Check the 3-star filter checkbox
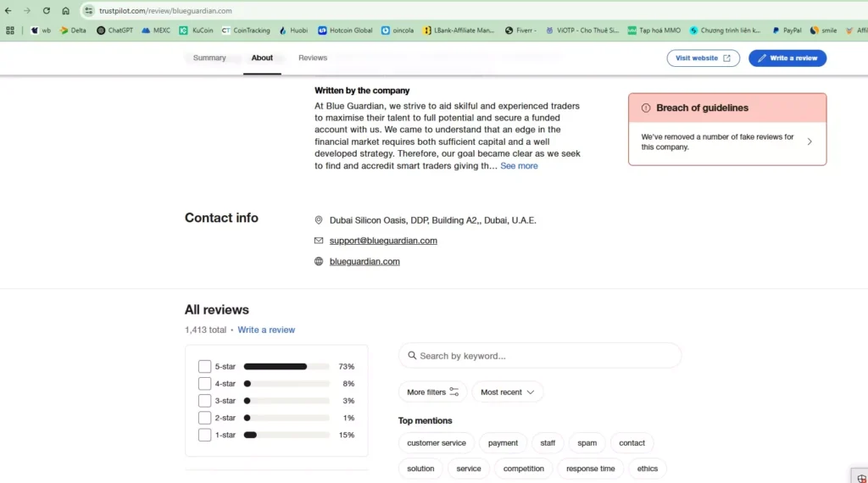 [204, 401]
